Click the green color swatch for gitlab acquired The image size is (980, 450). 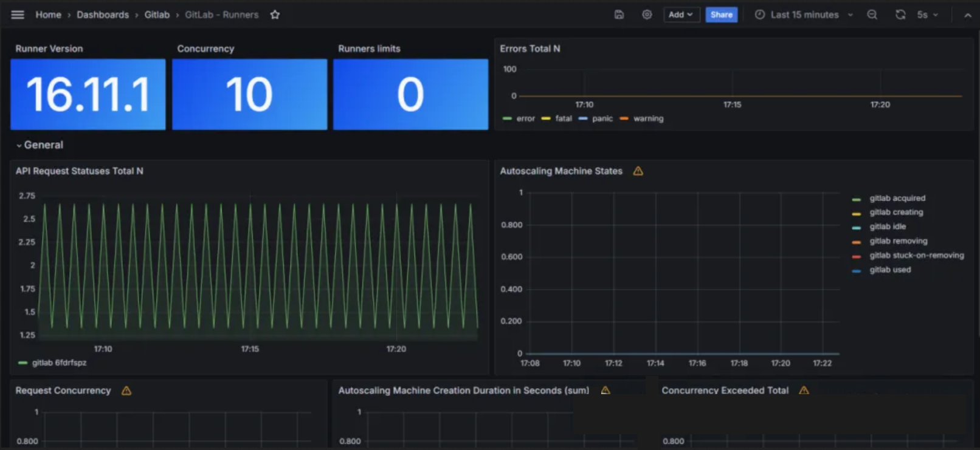click(856, 199)
